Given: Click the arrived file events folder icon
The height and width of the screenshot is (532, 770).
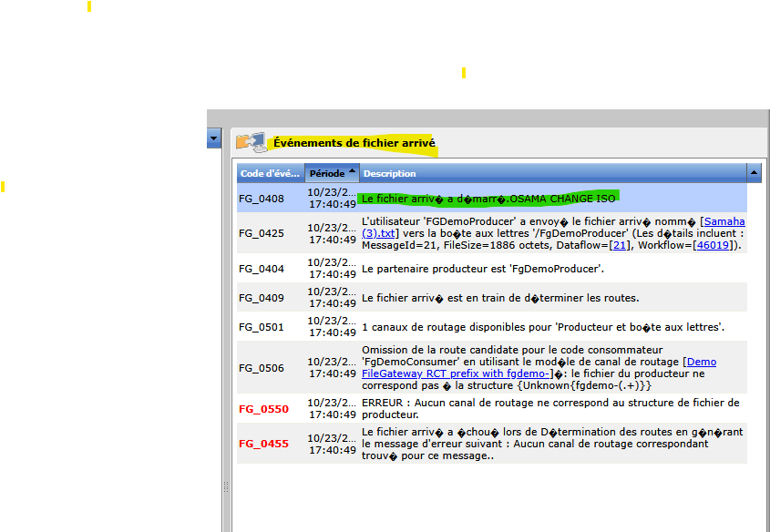Looking at the screenshot, I should (250, 141).
